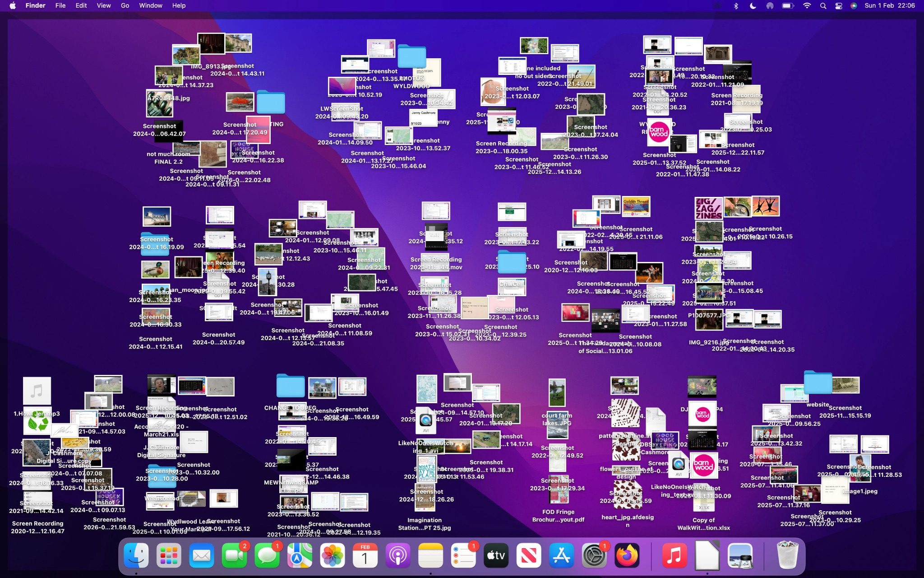This screenshot has height=578, width=924.
Task: Check the battery indicator in menu bar
Action: pos(787,6)
